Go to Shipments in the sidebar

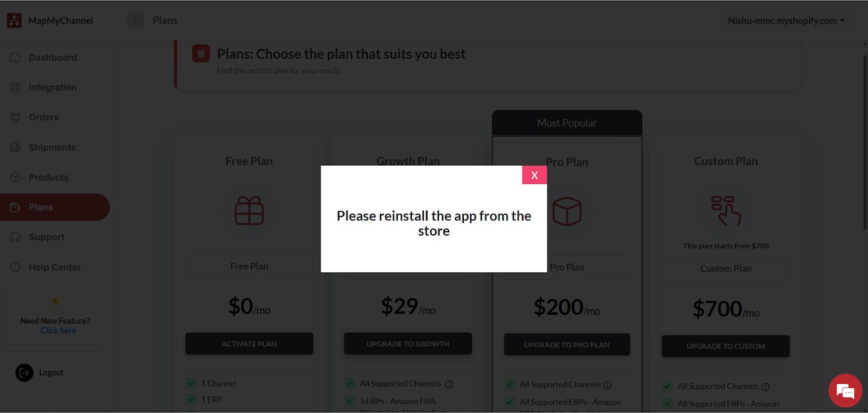click(x=52, y=148)
